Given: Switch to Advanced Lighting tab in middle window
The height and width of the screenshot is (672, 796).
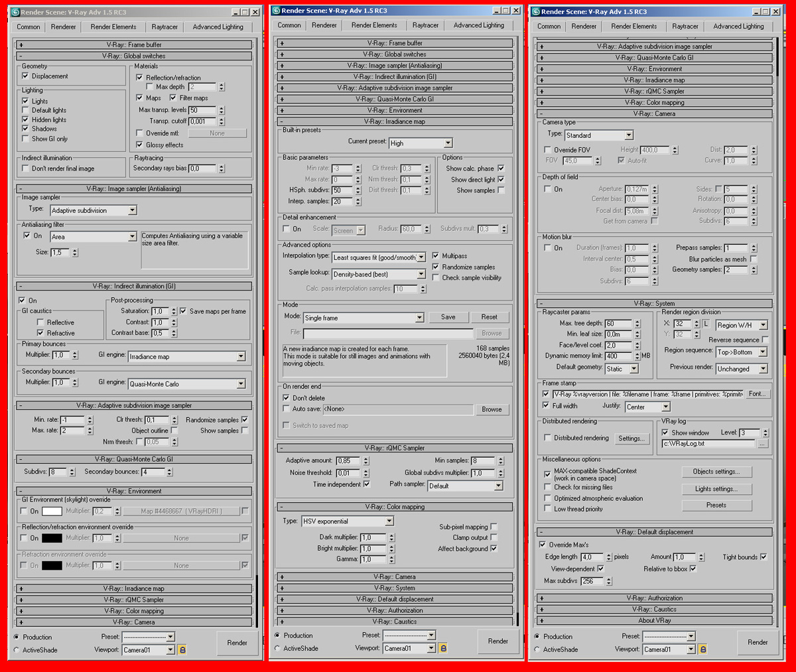Looking at the screenshot, I should point(479,25).
